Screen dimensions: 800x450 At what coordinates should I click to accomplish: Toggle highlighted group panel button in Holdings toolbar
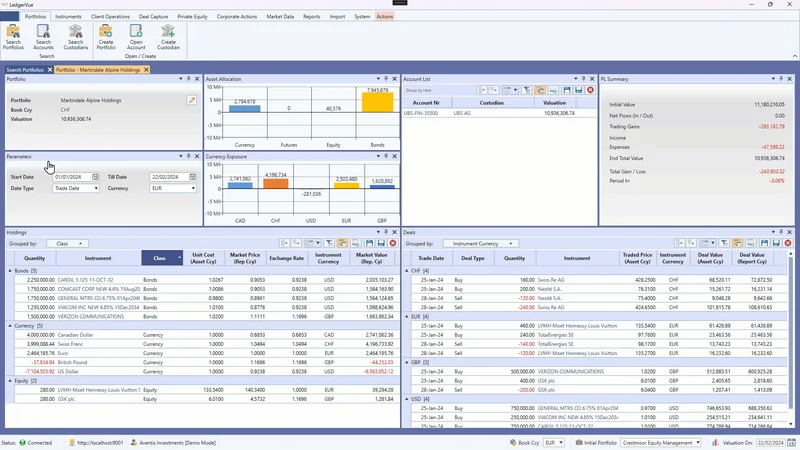pyautogui.click(x=342, y=243)
